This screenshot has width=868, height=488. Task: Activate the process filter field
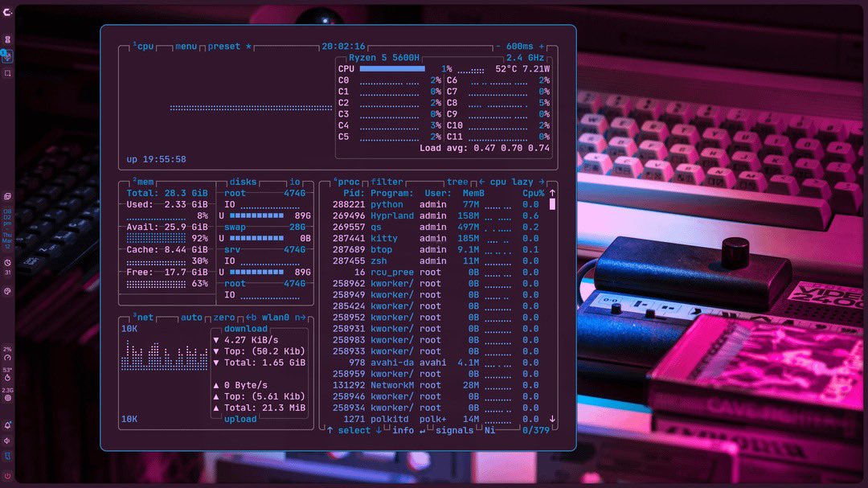coord(387,182)
